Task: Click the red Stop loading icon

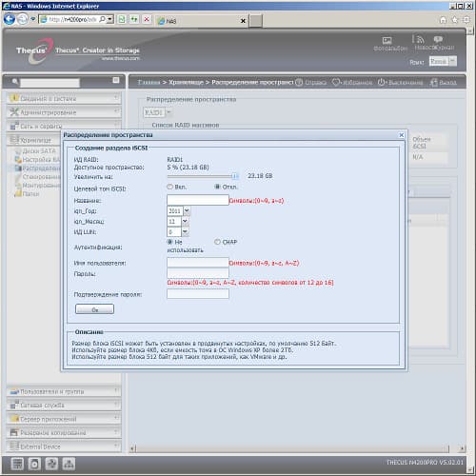Action: [147, 20]
